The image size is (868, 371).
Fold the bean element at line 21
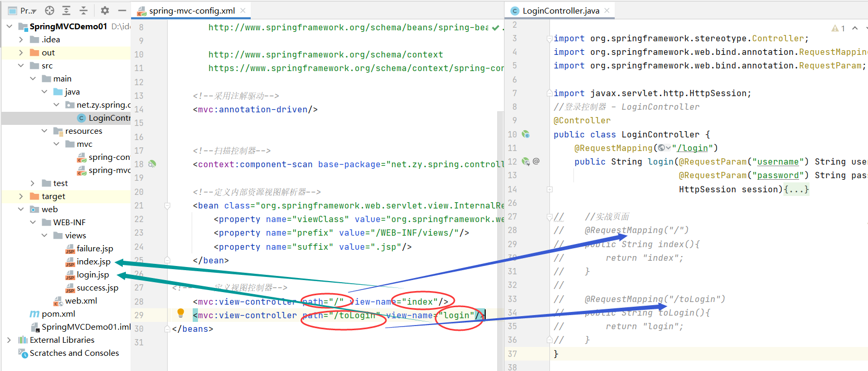coord(167,206)
